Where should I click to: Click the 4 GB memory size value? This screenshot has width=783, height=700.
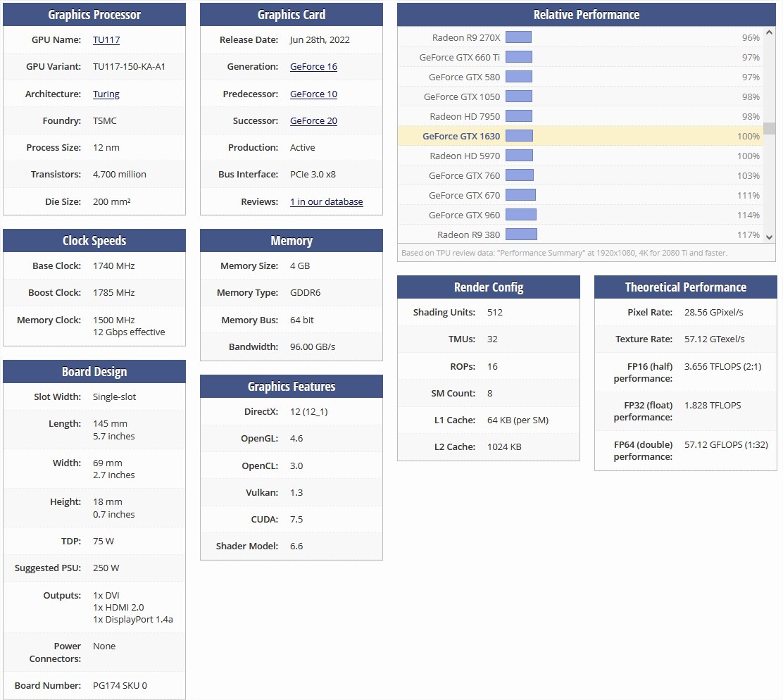(x=300, y=266)
